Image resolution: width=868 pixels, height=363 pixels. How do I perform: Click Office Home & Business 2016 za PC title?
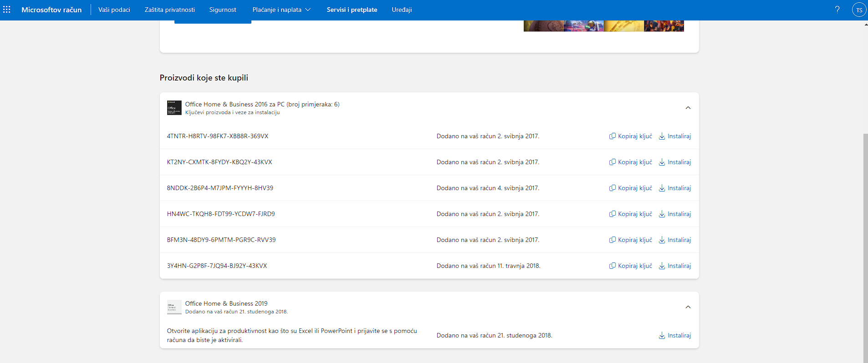coord(262,104)
